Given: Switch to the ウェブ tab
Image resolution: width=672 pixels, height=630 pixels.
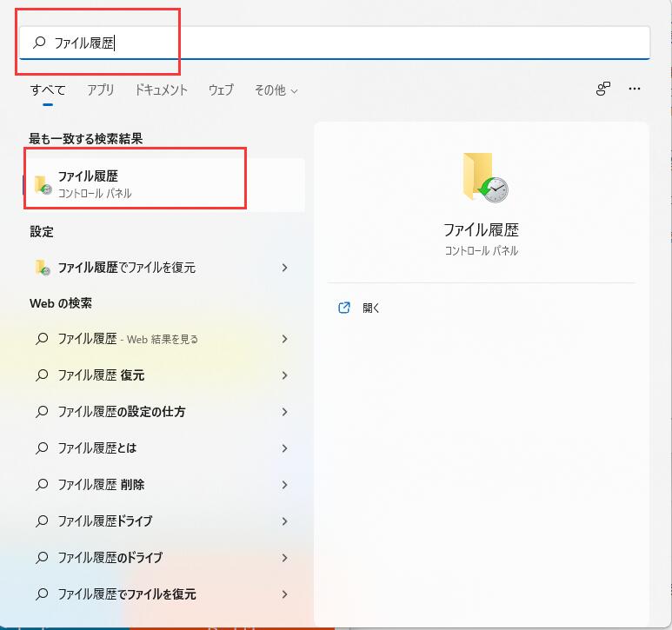Looking at the screenshot, I should [221, 90].
